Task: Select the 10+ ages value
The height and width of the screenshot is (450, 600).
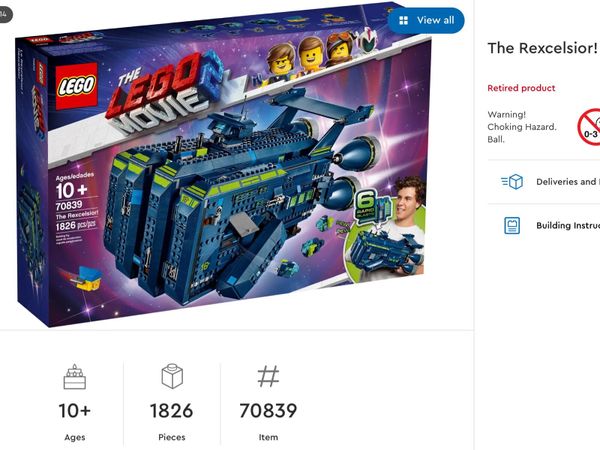Action: pyautogui.click(x=75, y=411)
